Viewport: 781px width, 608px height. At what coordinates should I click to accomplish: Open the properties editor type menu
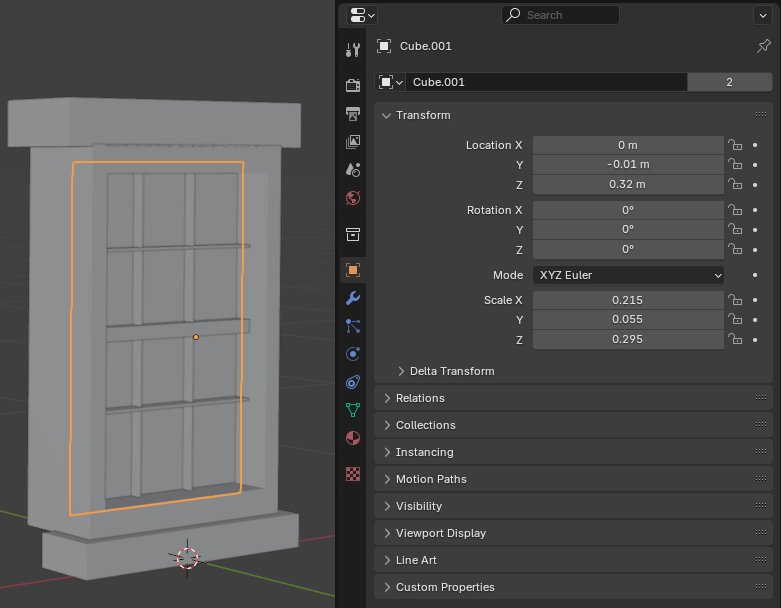tap(362, 15)
